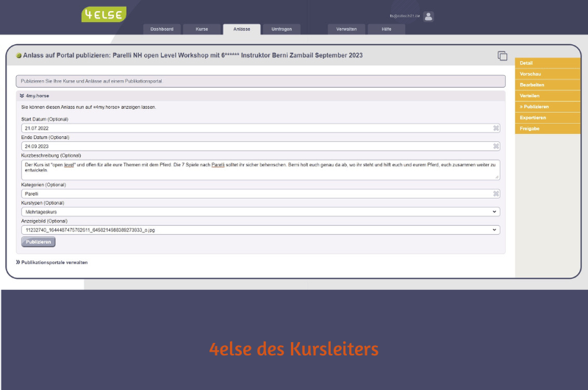The width and height of the screenshot is (588, 390).
Task: Click into the Kurzbeschreibung text area
Action: click(x=261, y=170)
